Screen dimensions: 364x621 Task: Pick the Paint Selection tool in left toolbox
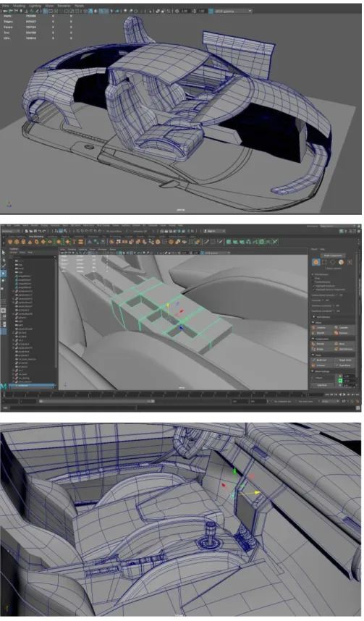coord(4,266)
